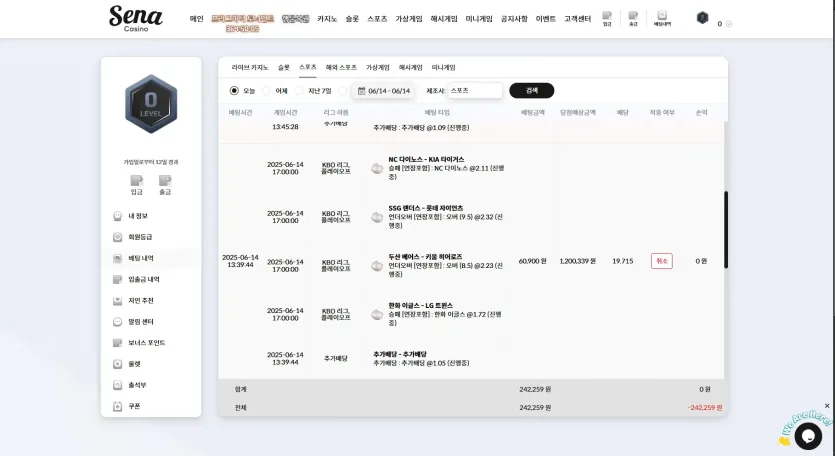This screenshot has width=835, height=456.
Task: Click the black 검색 search button
Action: (531, 91)
